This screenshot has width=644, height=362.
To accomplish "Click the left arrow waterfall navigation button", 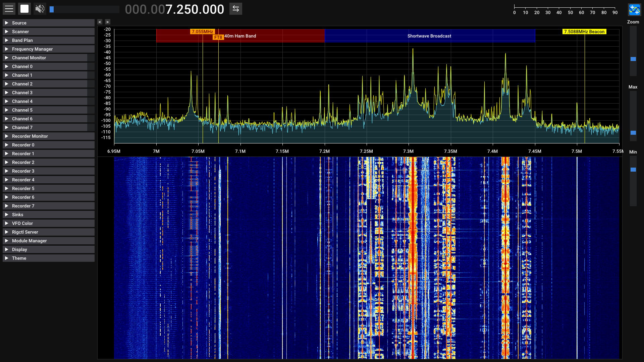I will tap(100, 22).
